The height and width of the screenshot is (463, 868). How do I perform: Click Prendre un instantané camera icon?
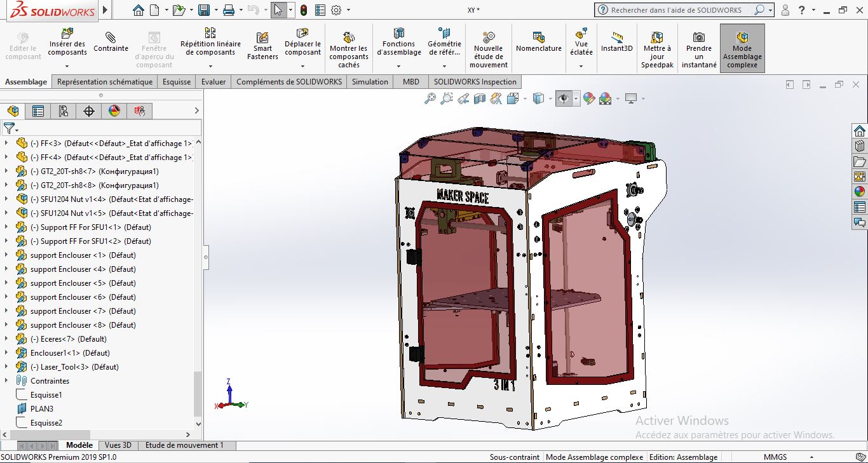pos(698,50)
